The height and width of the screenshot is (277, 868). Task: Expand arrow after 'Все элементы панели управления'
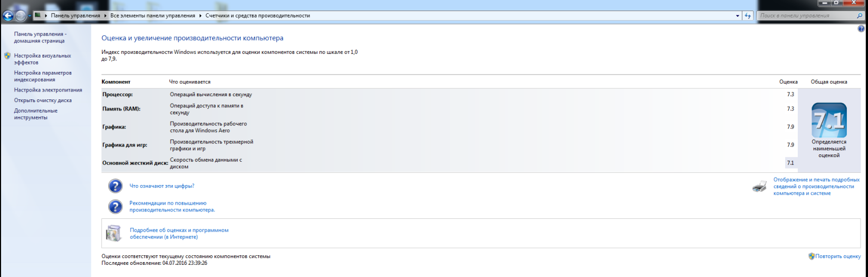(201, 16)
